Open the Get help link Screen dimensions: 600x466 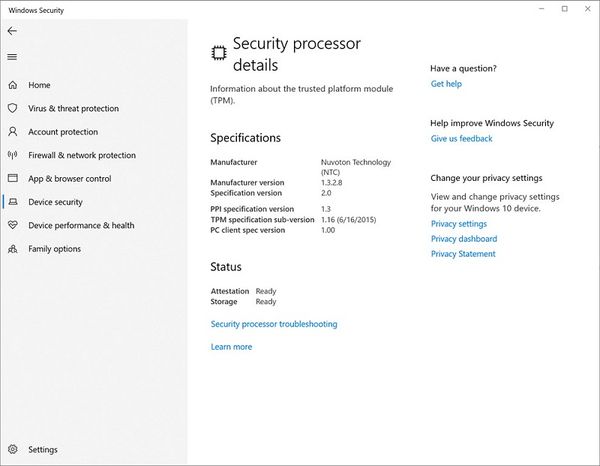pyautogui.click(x=446, y=84)
